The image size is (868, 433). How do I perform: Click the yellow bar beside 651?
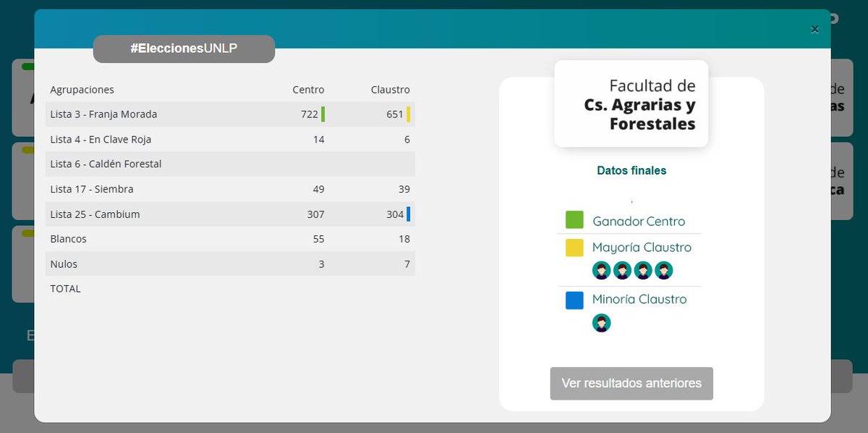(x=408, y=114)
